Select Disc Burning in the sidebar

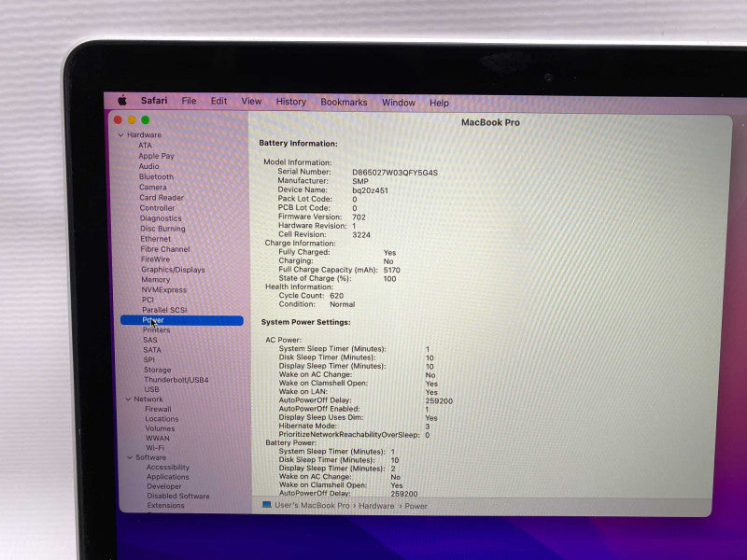tap(162, 229)
